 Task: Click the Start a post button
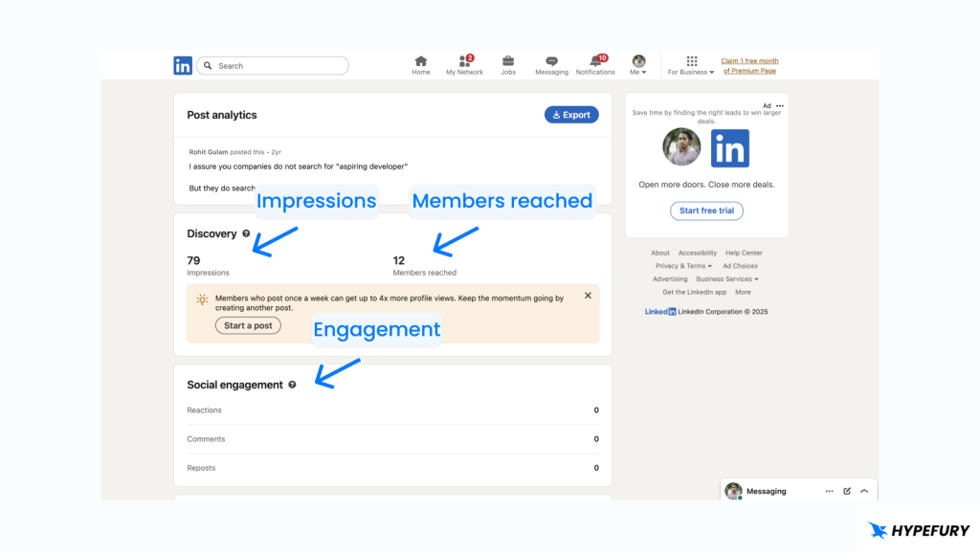tap(248, 325)
